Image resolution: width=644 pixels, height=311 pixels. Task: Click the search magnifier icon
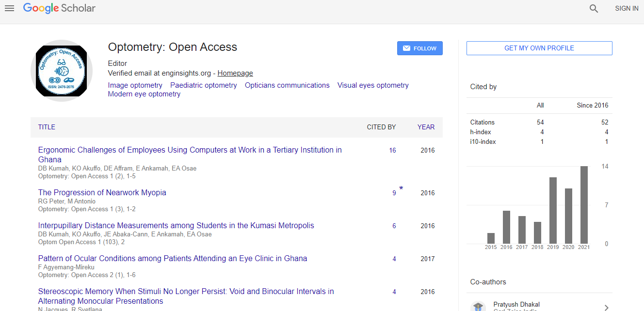594,8
